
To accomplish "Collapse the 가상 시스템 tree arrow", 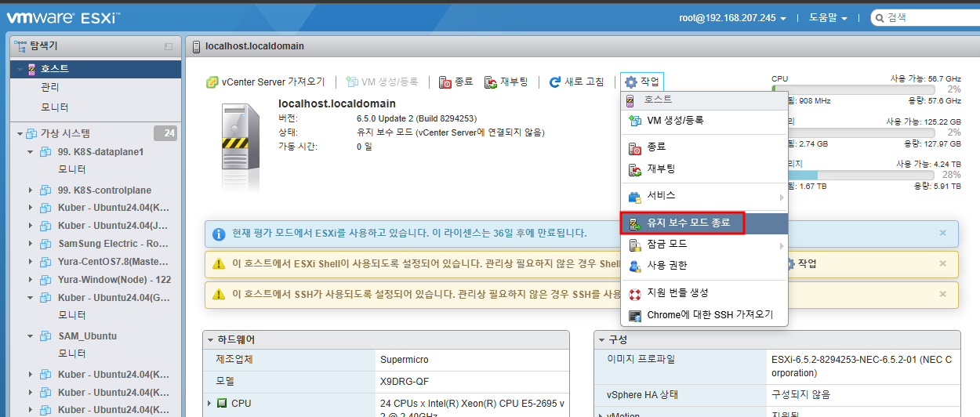I will [x=20, y=133].
